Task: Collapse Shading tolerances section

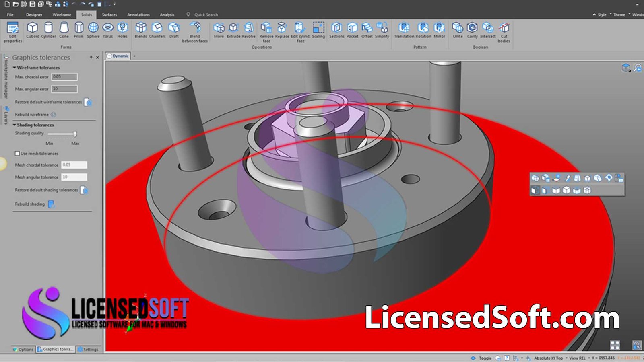Action: point(14,125)
